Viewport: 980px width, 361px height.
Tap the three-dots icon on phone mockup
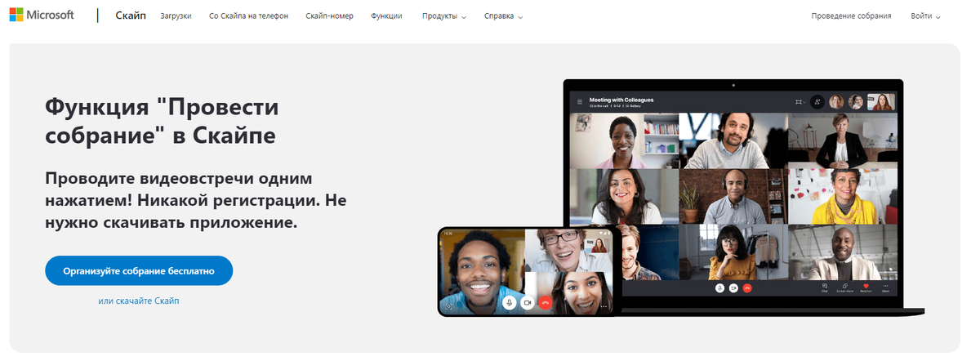click(x=604, y=306)
